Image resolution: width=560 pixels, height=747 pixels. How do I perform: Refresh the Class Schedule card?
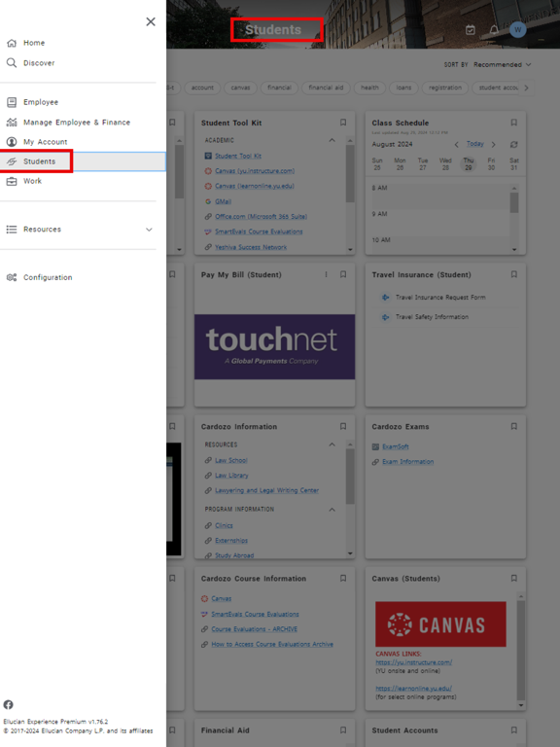(x=513, y=144)
